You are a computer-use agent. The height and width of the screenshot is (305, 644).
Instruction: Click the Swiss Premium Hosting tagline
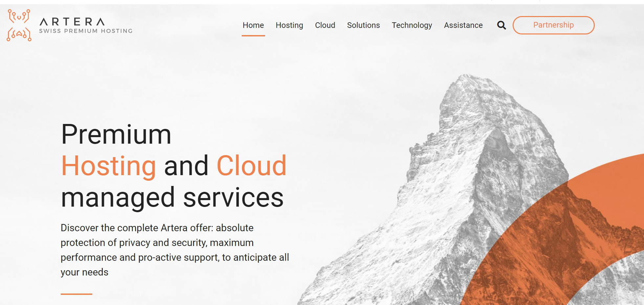point(86,31)
